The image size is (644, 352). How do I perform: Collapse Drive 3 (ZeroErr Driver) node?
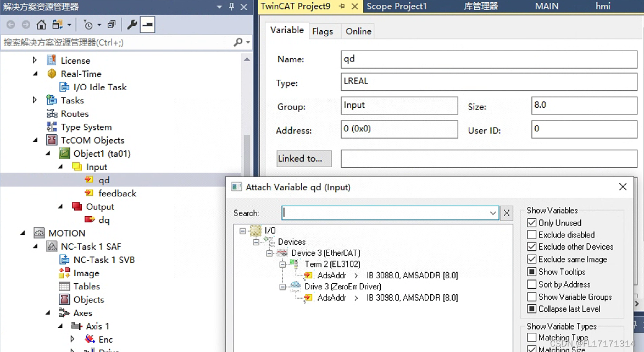click(x=282, y=287)
